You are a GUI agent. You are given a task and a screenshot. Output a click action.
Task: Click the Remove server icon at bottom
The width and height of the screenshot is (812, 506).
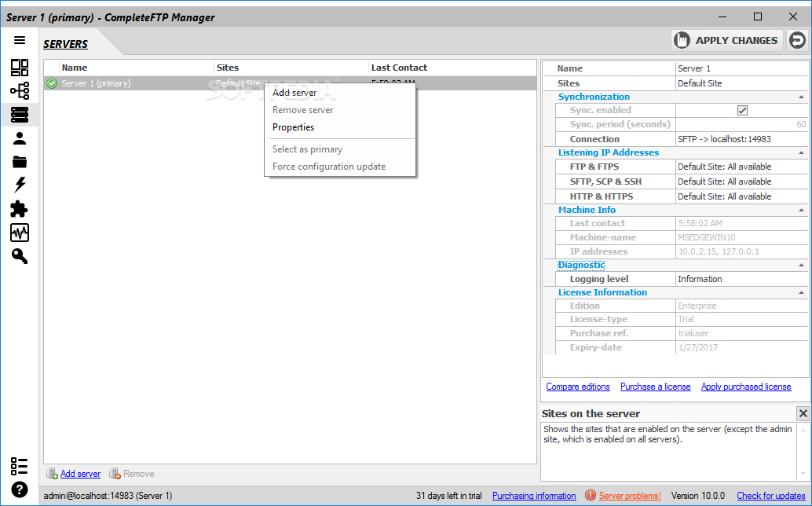pyautogui.click(x=115, y=473)
